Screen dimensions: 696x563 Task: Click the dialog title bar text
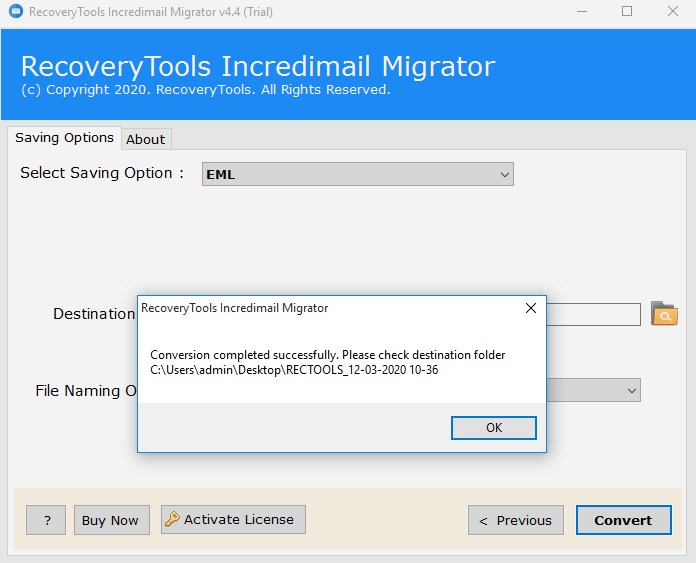[235, 308]
